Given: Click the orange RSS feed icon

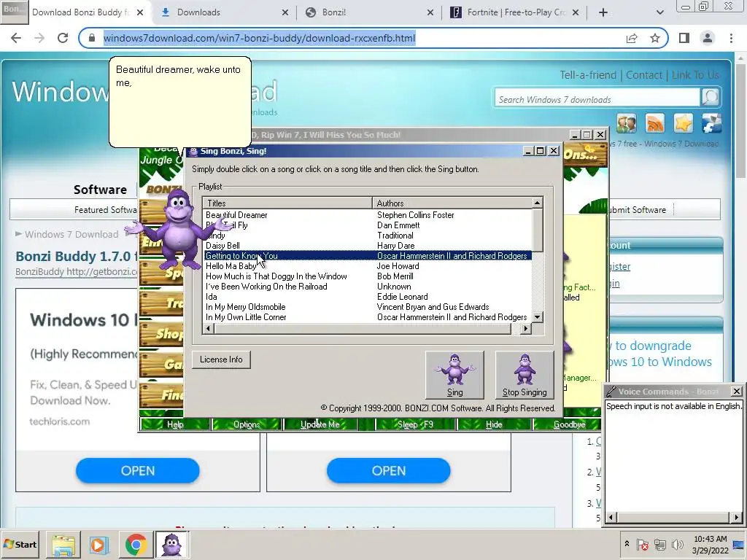Looking at the screenshot, I should (x=654, y=123).
